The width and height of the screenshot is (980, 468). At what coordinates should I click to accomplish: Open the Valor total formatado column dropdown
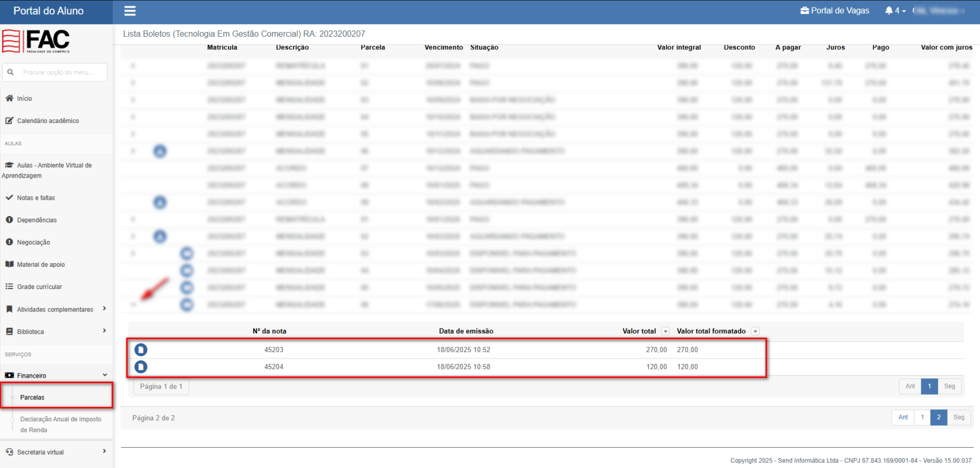click(x=755, y=331)
